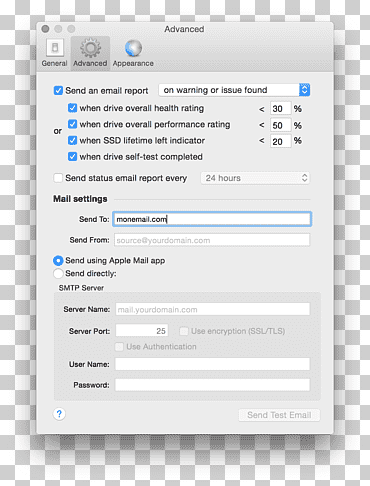
Task: Click the SMTP Server label
Action: [81, 288]
